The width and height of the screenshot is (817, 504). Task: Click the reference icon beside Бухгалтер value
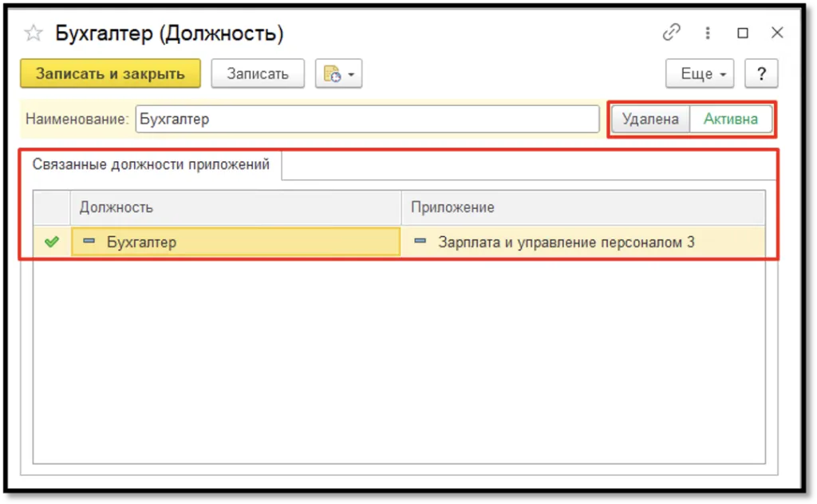pyautogui.click(x=87, y=242)
